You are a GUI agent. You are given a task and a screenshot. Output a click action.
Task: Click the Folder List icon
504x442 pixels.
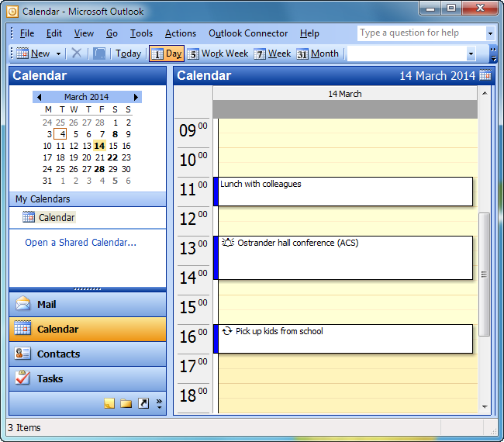[x=126, y=403]
